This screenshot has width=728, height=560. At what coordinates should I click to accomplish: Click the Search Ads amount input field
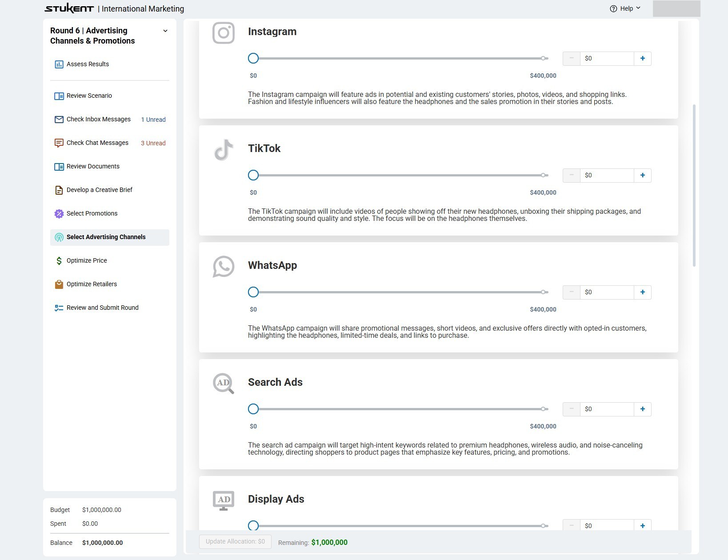pyautogui.click(x=607, y=409)
